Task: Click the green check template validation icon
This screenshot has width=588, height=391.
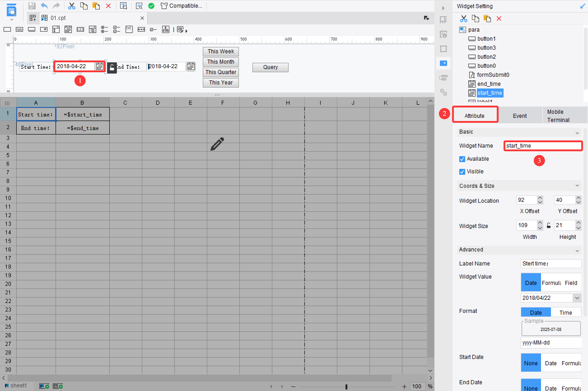Action: point(151,6)
